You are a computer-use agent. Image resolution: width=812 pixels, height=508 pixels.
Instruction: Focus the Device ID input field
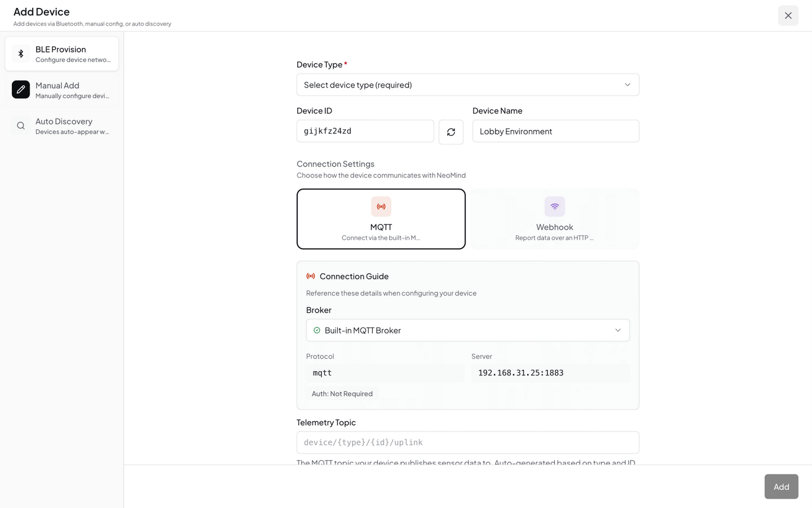click(x=365, y=131)
